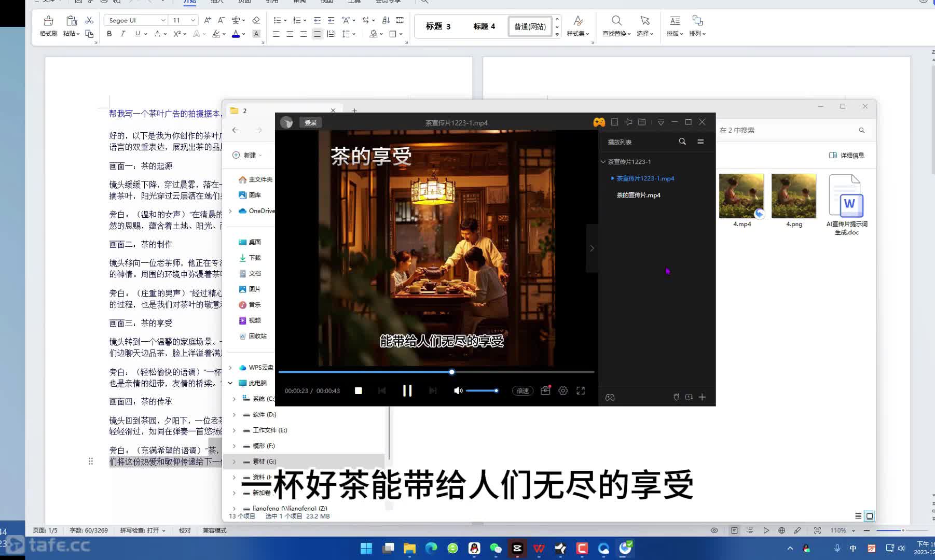Click the 登录 login button in video player
935x560 pixels.
click(311, 122)
